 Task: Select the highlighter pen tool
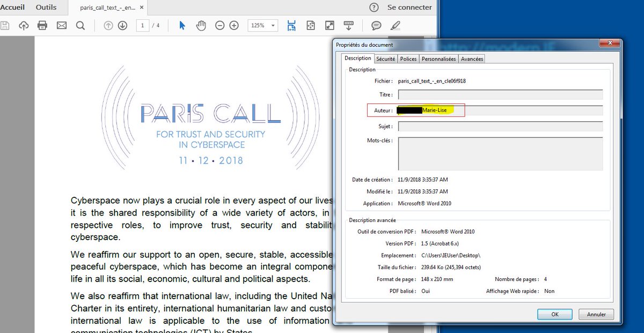pos(395,25)
